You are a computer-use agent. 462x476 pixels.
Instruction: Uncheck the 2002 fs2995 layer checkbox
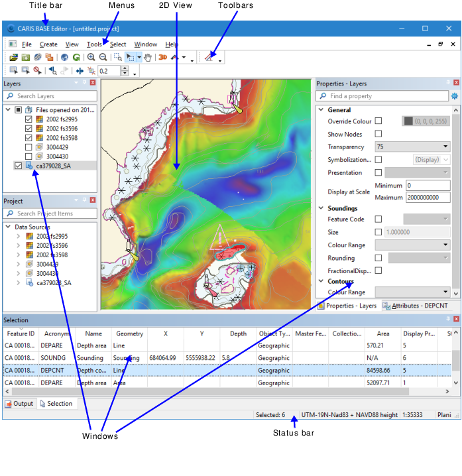29,119
